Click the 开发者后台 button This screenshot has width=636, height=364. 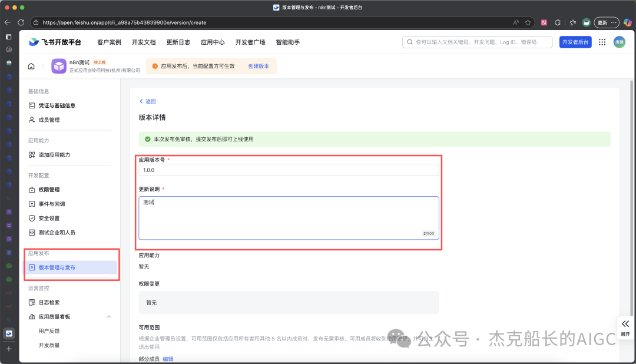(575, 42)
